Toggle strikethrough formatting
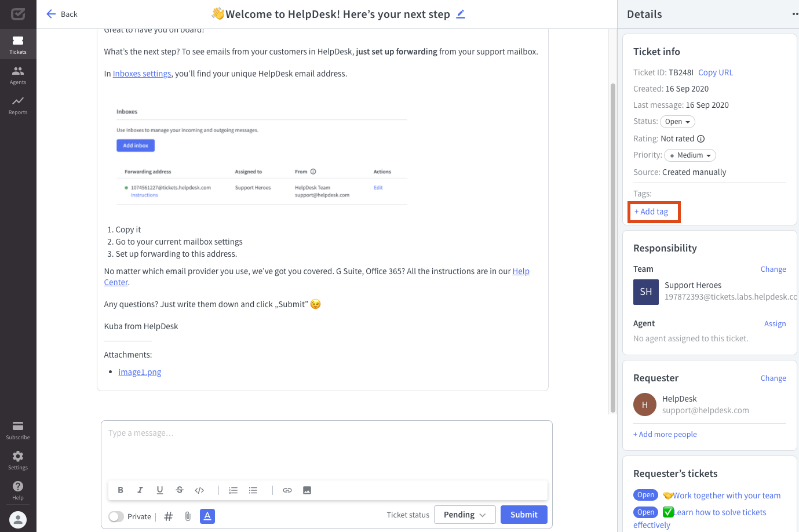 click(x=180, y=490)
